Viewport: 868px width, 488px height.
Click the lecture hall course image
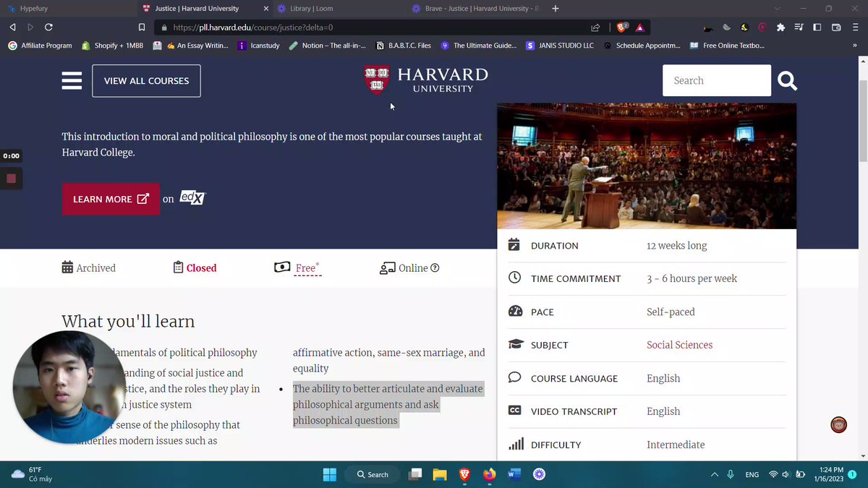tap(647, 166)
